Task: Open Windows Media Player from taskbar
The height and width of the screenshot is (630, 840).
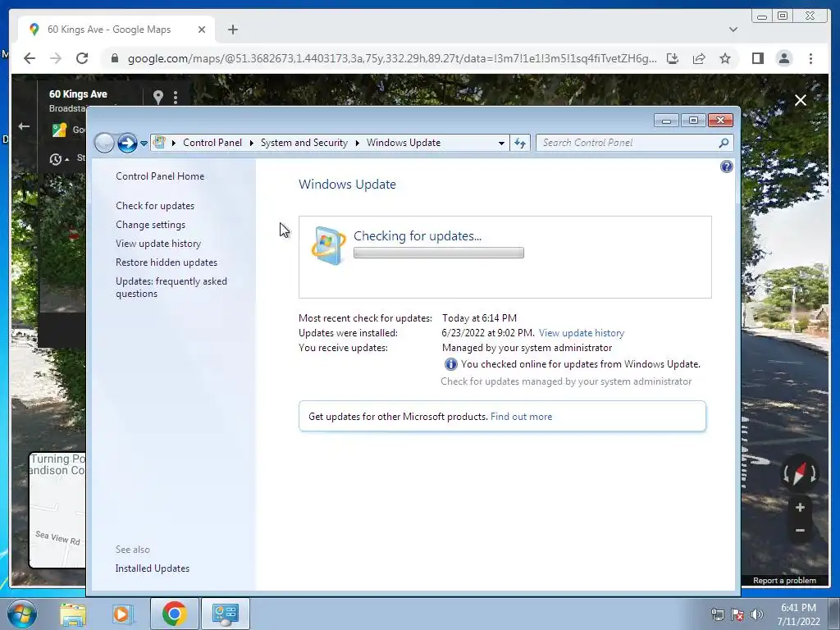Action: [x=123, y=614]
